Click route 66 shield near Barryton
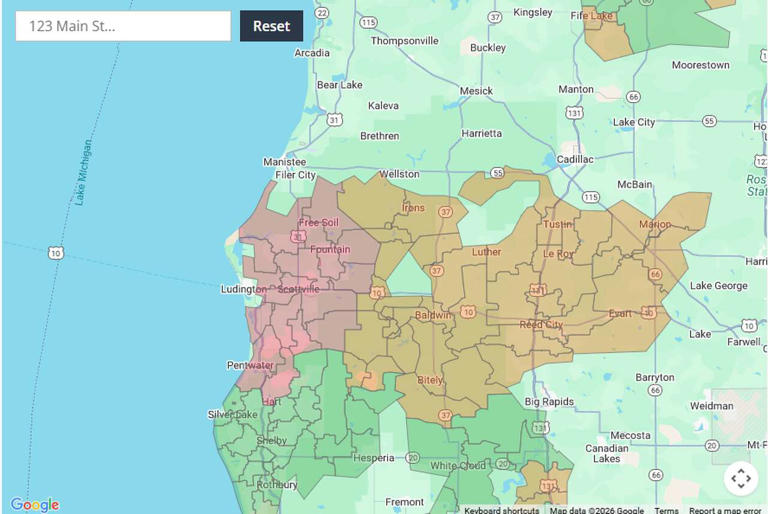The image size is (768, 514). [x=655, y=390]
